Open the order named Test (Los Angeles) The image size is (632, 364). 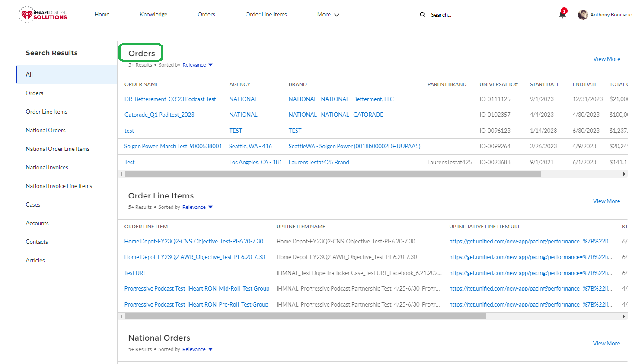point(129,162)
